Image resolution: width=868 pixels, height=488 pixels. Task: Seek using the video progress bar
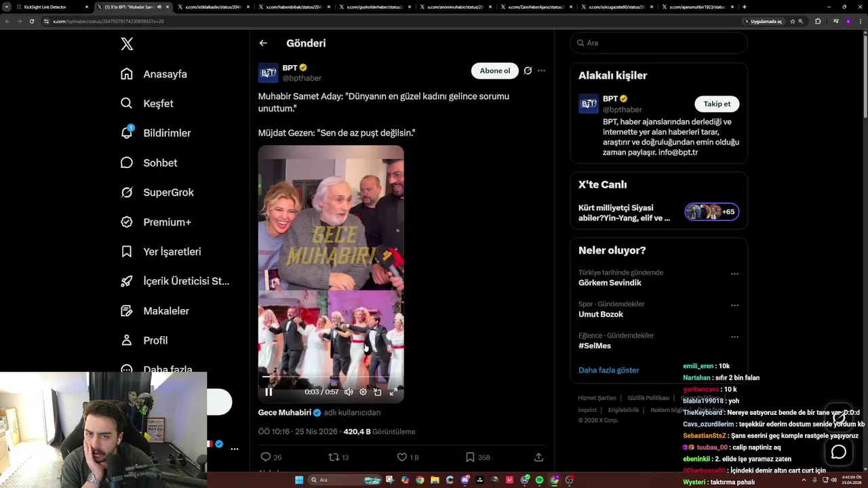pyautogui.click(x=331, y=378)
